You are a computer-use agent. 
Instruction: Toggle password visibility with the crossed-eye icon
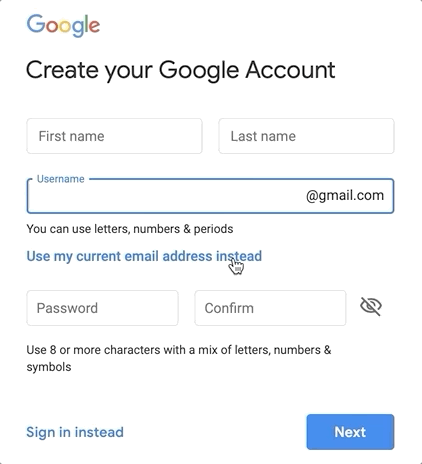371,307
